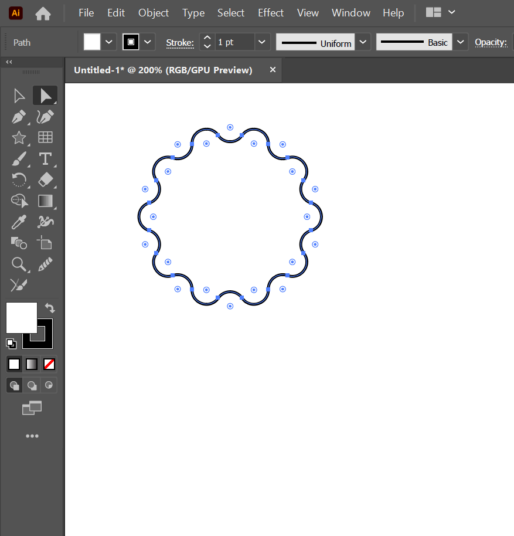This screenshot has width=514, height=536.
Task: Enable Draw Behind mode
Action: 32,386
